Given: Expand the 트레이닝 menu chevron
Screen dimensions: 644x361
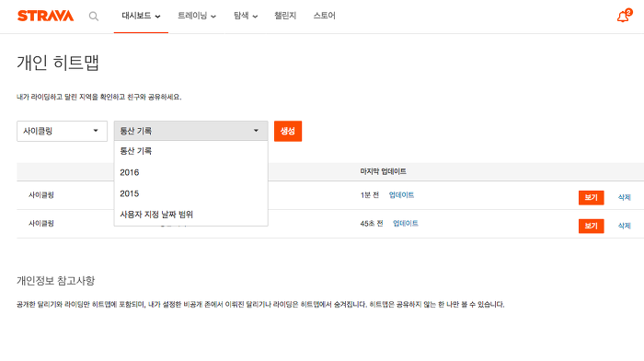Looking at the screenshot, I should [x=213, y=17].
